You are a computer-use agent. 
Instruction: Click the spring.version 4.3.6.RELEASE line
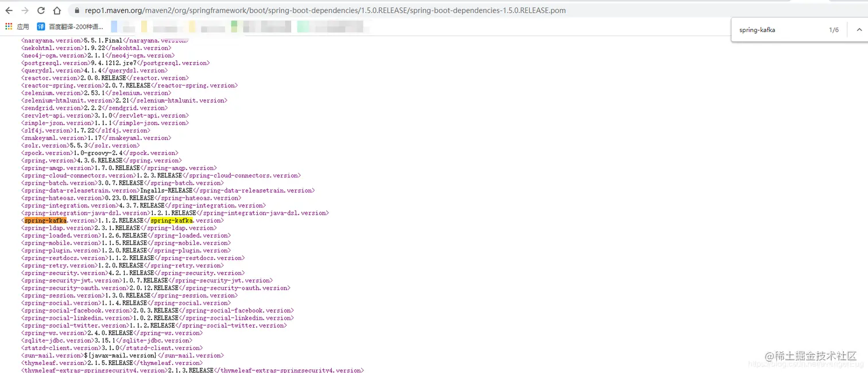tap(101, 160)
